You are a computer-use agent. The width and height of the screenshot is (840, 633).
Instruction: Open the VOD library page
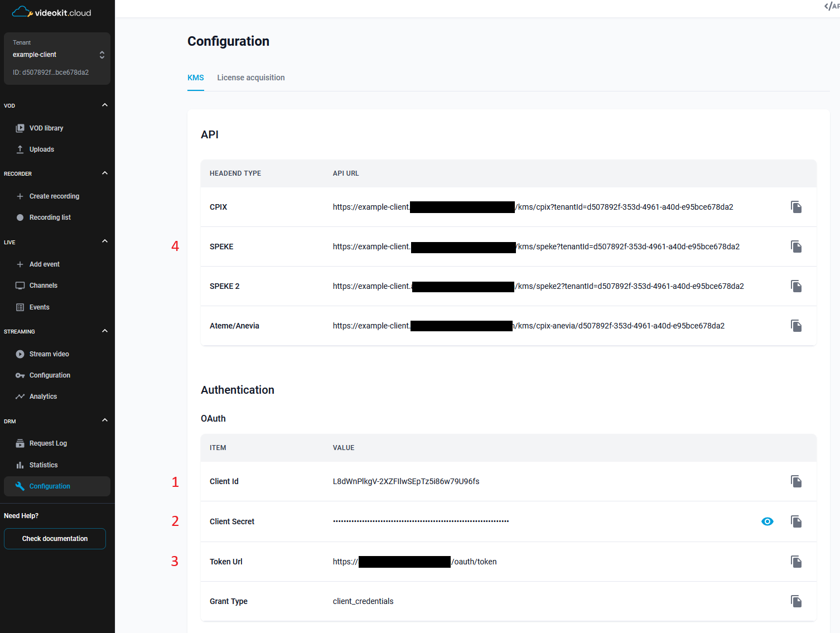[46, 128]
